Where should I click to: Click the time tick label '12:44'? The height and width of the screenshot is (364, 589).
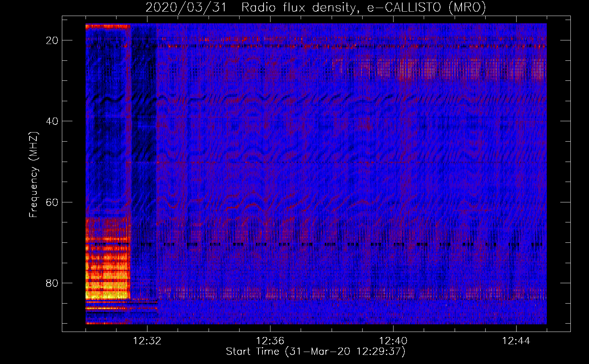(x=516, y=341)
